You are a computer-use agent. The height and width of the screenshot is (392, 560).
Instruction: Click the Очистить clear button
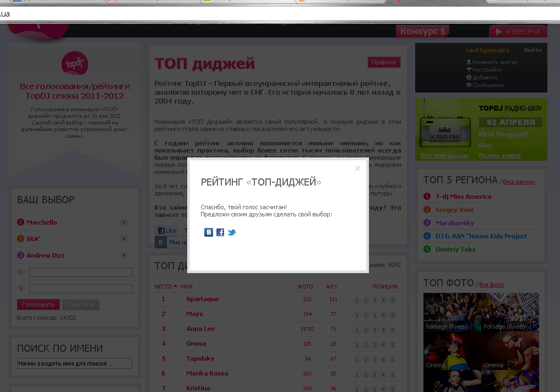[81, 304]
